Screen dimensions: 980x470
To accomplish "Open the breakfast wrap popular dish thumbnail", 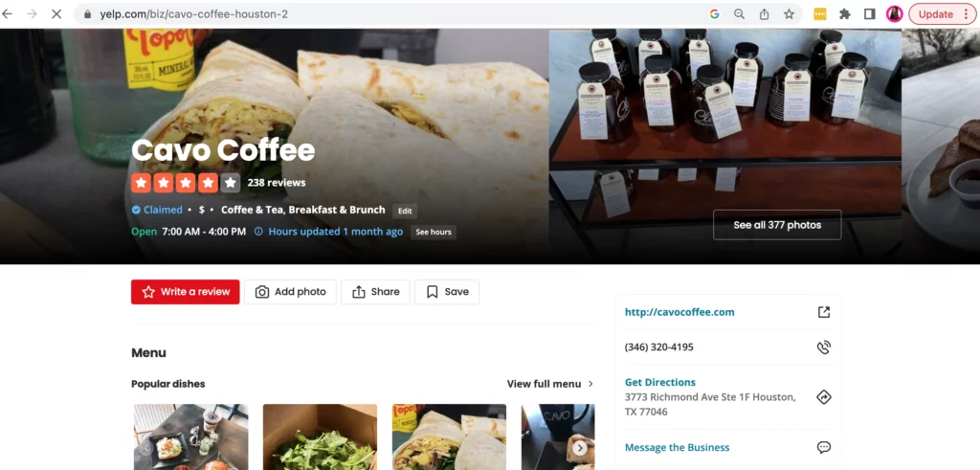I will pyautogui.click(x=450, y=436).
